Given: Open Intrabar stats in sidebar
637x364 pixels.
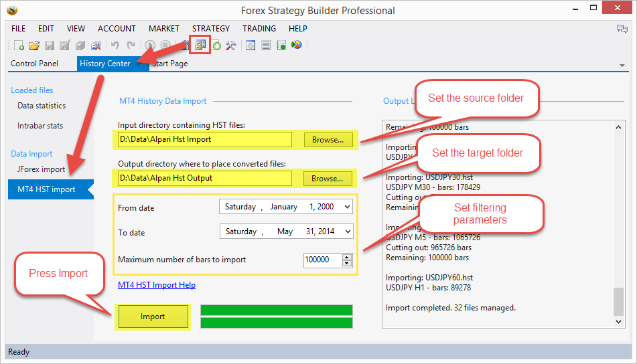Looking at the screenshot, I should coord(40,126).
